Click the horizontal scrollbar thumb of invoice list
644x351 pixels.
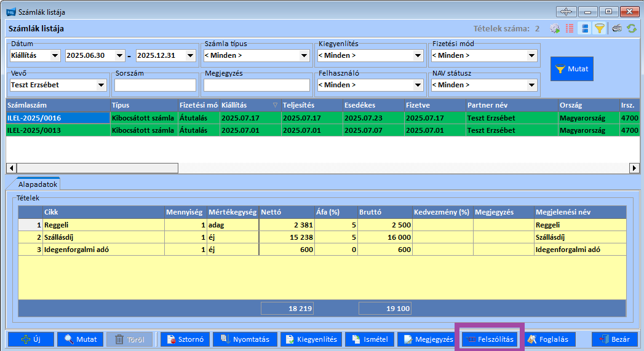pos(97,168)
